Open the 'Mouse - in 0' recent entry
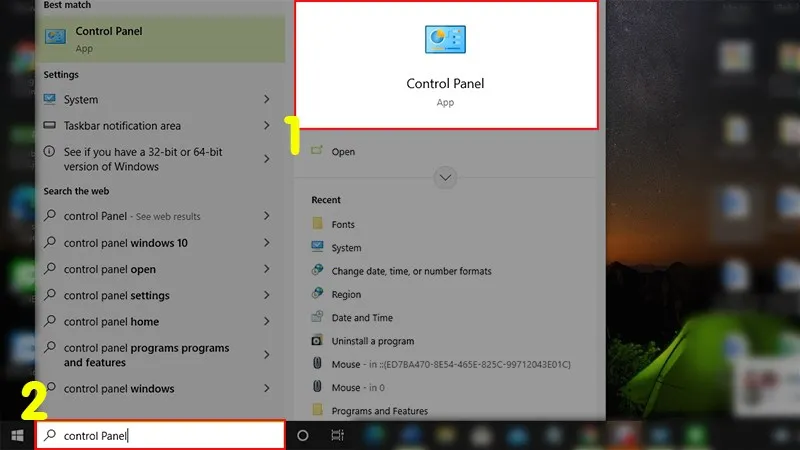This screenshot has width=800, height=450. (358, 388)
